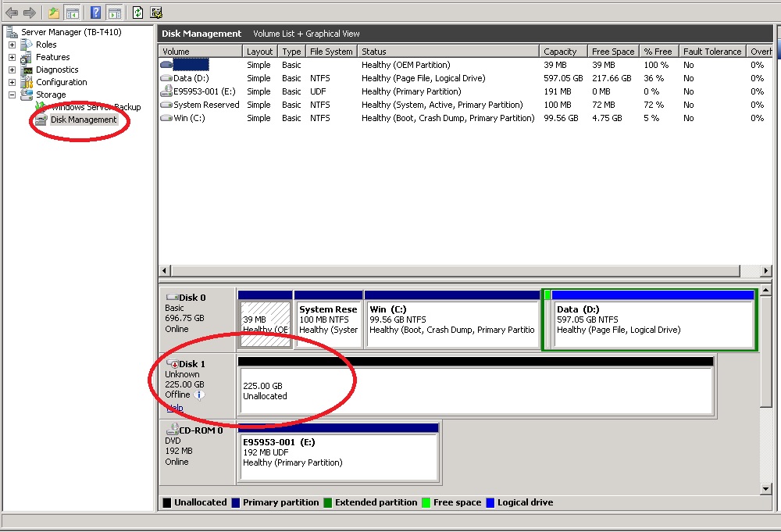Sort volumes by the Capacity column header
The width and height of the screenshot is (781, 532).
(561, 51)
